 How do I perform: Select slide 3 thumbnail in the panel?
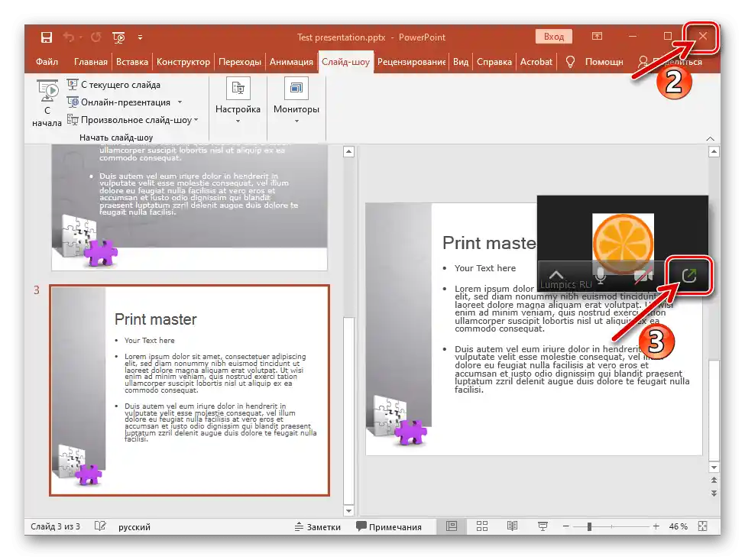pyautogui.click(x=189, y=390)
